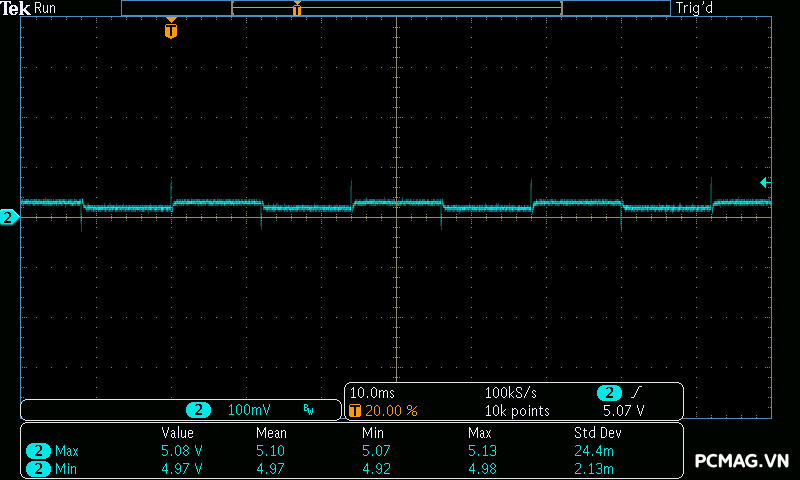Click the Run acquisition status label
Image resolution: width=800 pixels, height=480 pixels.
(46, 8)
